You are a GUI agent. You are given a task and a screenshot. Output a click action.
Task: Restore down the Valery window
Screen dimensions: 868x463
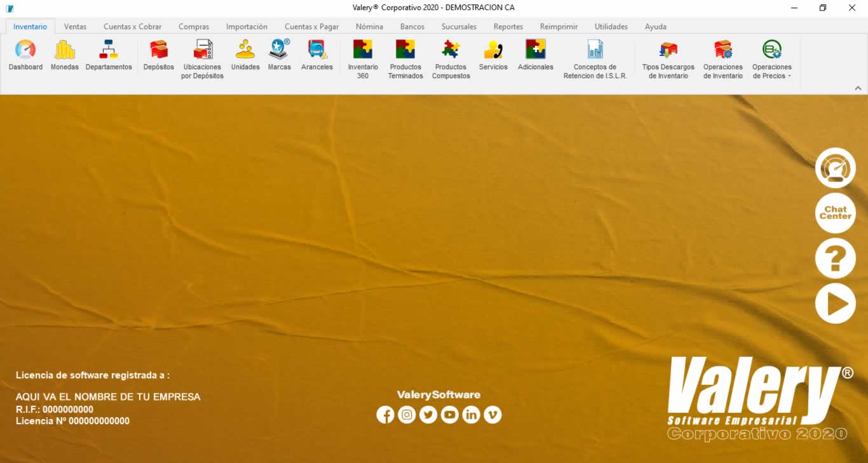(x=824, y=8)
